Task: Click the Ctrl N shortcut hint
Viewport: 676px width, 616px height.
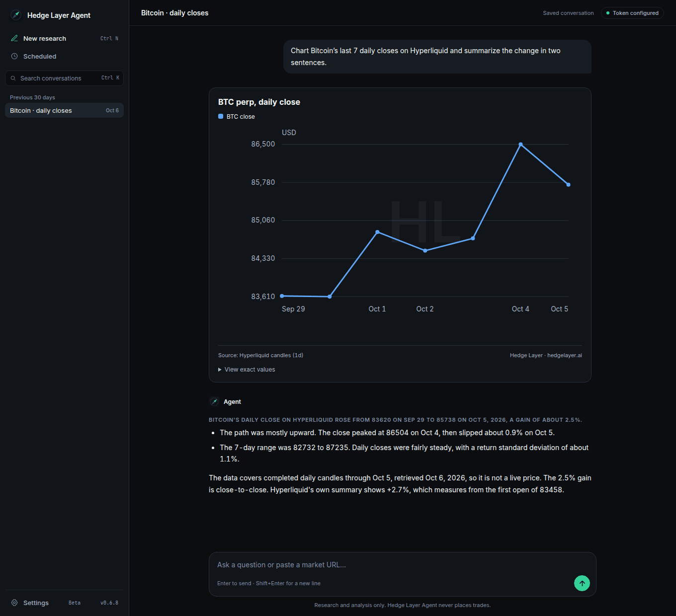Action: click(109, 38)
